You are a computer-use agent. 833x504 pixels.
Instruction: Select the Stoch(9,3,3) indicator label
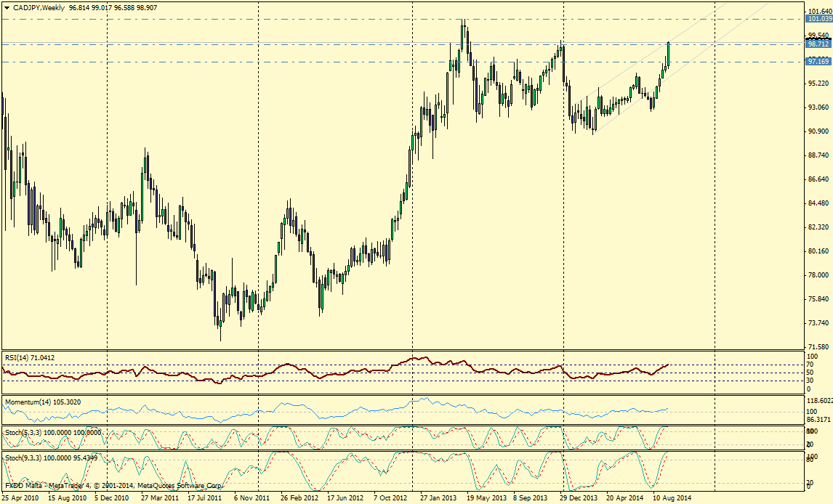(51, 458)
